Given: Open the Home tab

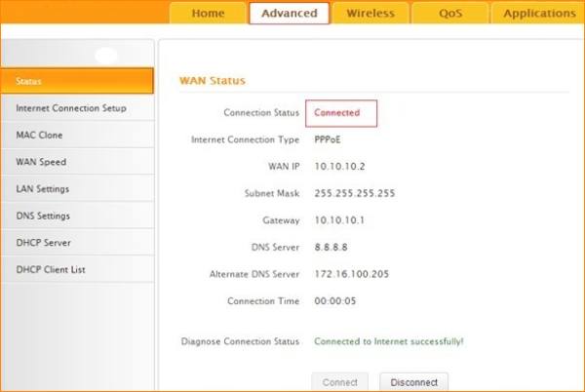Looking at the screenshot, I should click(208, 14).
